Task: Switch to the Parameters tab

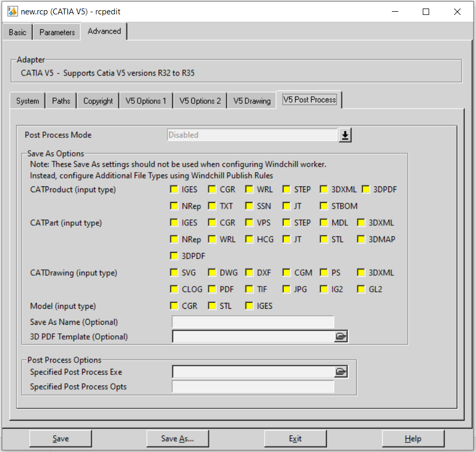Action: tap(57, 32)
